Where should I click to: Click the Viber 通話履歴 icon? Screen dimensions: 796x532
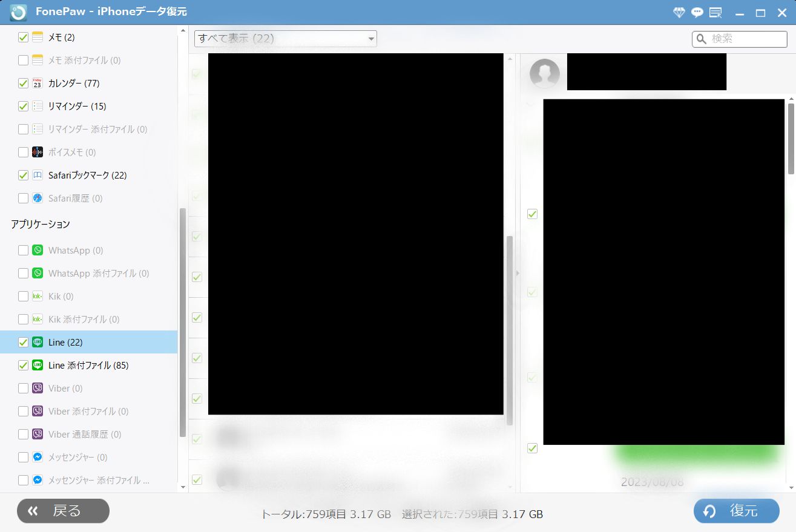pos(38,435)
